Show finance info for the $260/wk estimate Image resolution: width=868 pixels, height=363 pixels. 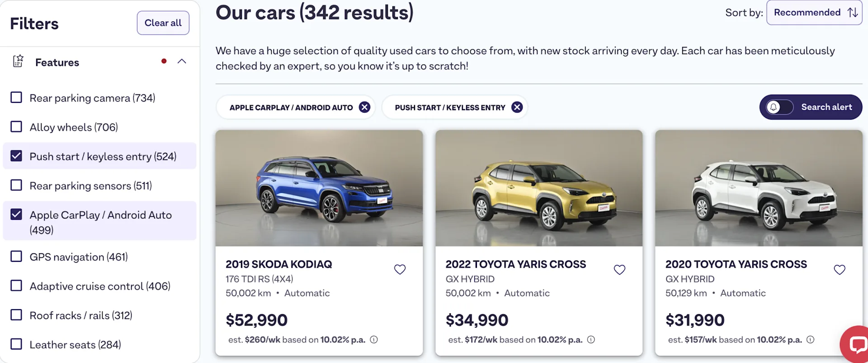click(374, 340)
